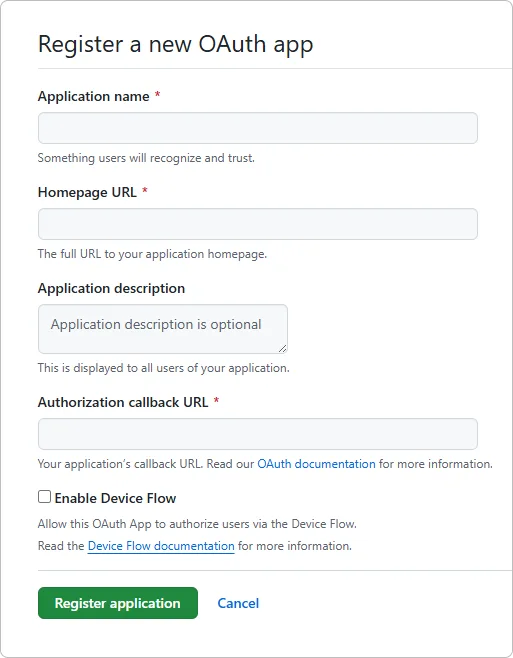Enable Device Flow checkbox

tap(44, 497)
